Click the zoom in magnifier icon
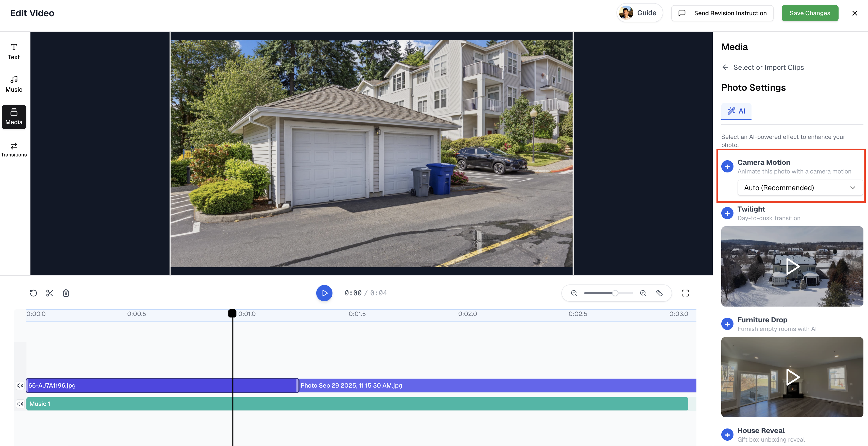868x446 pixels. pyautogui.click(x=643, y=293)
